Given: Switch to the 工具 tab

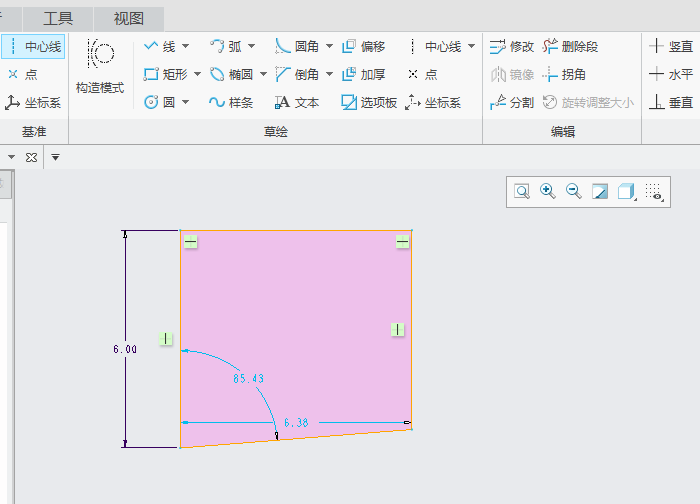Looking at the screenshot, I should click(x=58, y=18).
